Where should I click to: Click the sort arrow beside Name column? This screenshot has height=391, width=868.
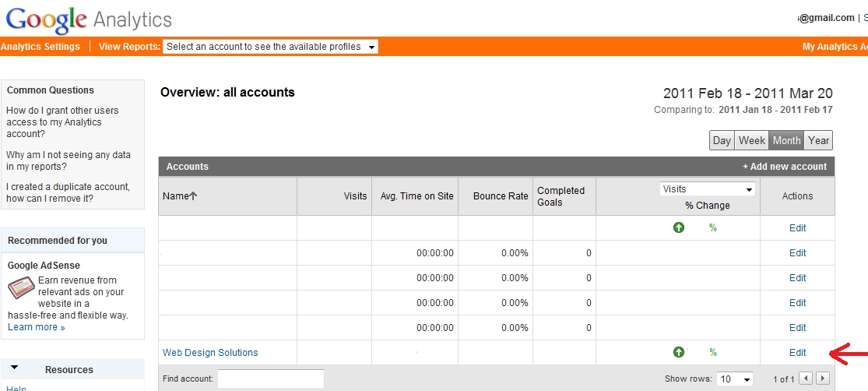click(193, 196)
